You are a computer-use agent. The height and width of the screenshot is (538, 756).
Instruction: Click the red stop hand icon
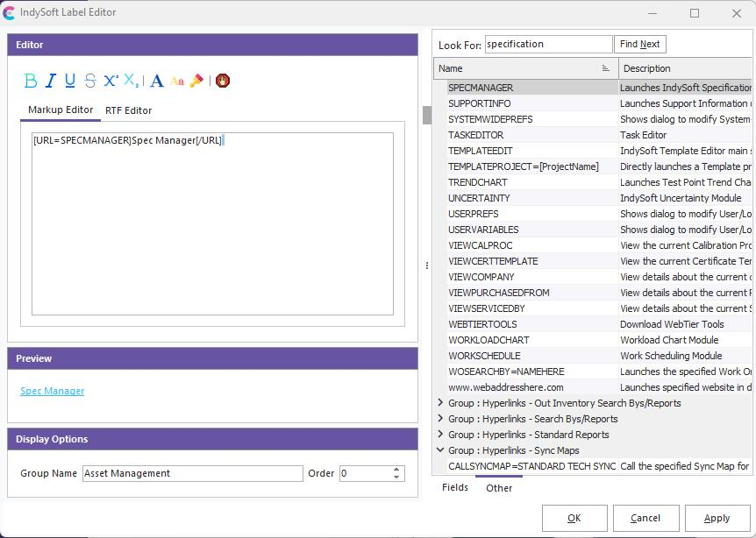click(x=223, y=81)
